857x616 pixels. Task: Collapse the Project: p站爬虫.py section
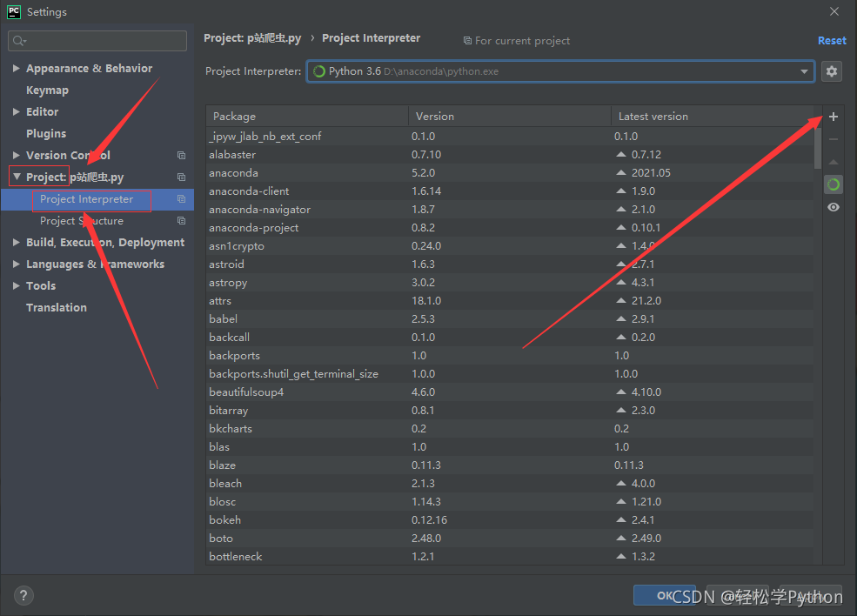17,177
